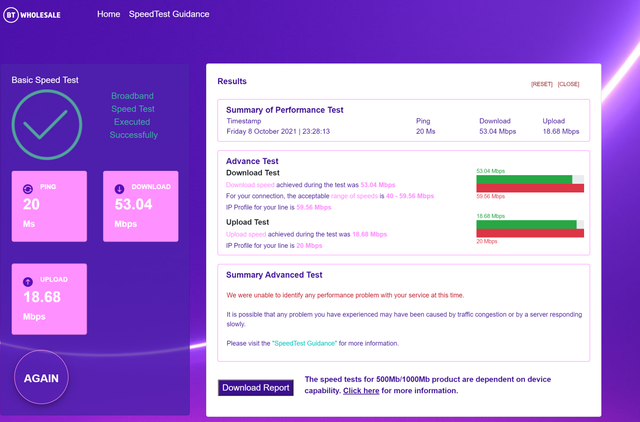Select the DOWNLOAD 53.04 Mbps tile

point(140,206)
